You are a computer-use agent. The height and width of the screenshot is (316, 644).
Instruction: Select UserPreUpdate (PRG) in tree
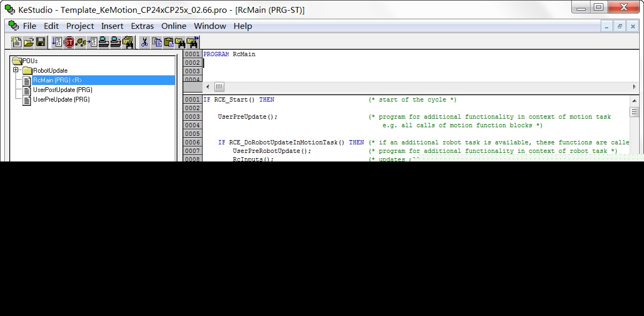coord(61,99)
